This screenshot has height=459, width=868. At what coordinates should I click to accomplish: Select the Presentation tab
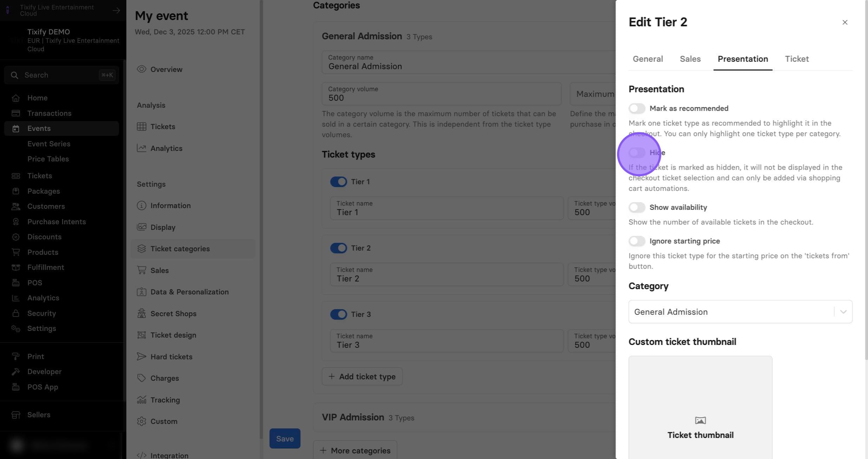click(x=743, y=59)
